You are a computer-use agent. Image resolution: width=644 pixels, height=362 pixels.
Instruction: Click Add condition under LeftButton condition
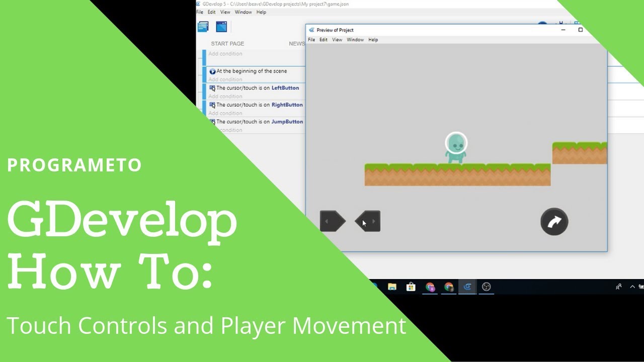pos(225,97)
